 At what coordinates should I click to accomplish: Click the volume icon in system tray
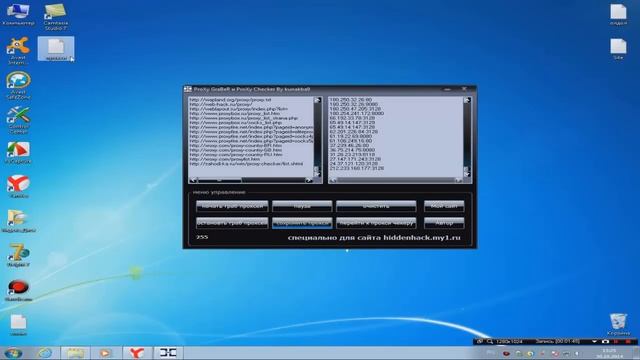577,353
